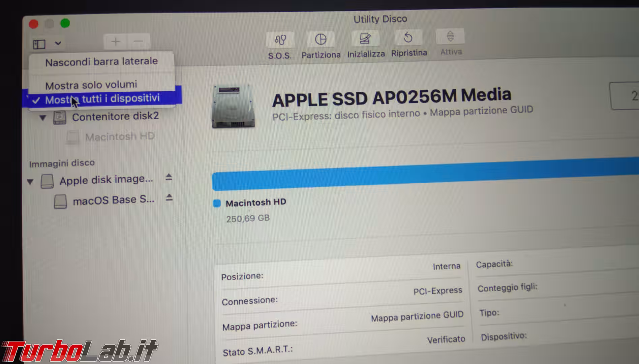Click the Contenitore disk2 drive icon
The image size is (639, 364).
[60, 118]
